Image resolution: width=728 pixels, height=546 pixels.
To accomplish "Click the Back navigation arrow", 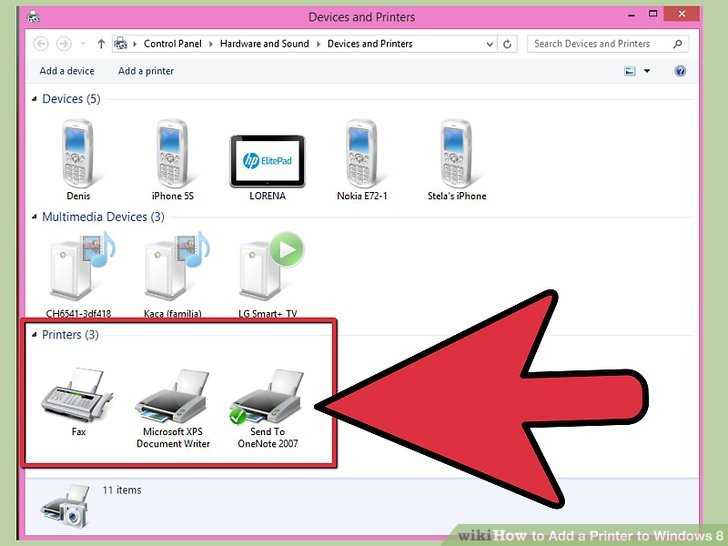I will pyautogui.click(x=41, y=44).
